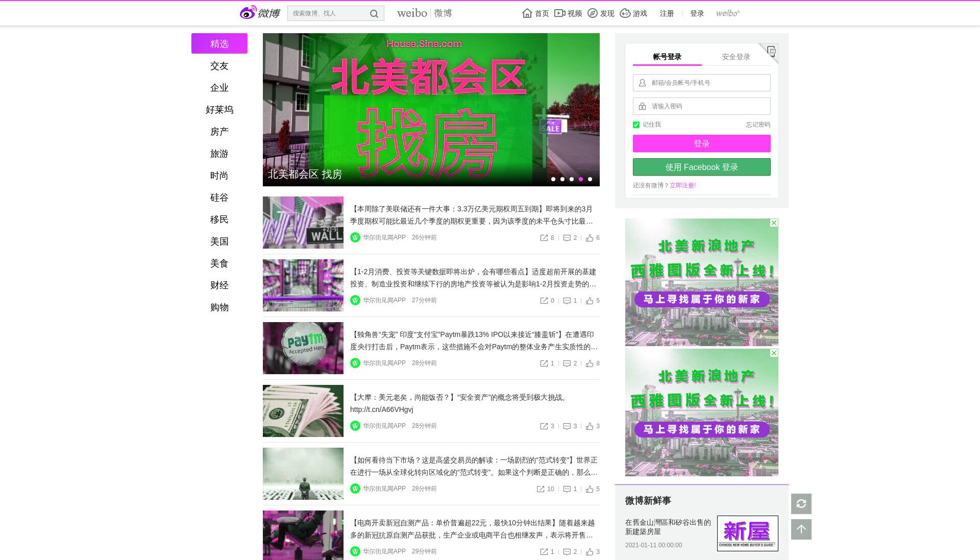Select 硅谷 category in sidebar
This screenshot has width=980, height=560.
(x=219, y=198)
